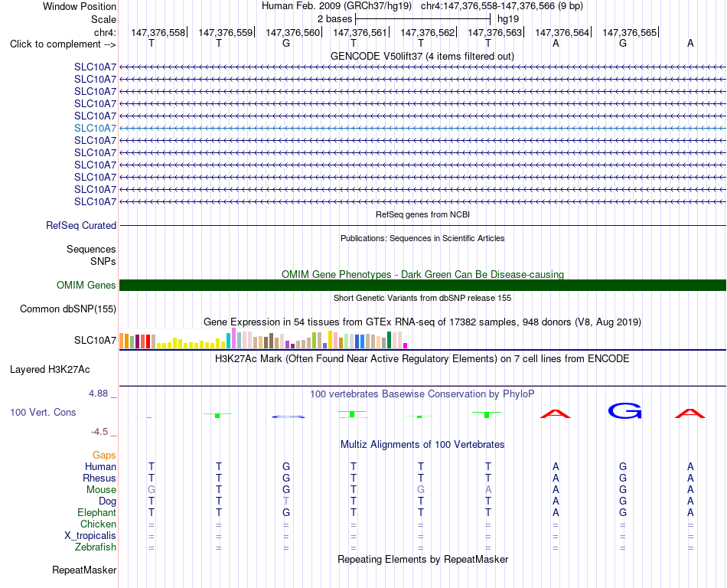Screen dimensions: 727x588
Task: Select the Chicken species row label
Action: tap(98, 524)
